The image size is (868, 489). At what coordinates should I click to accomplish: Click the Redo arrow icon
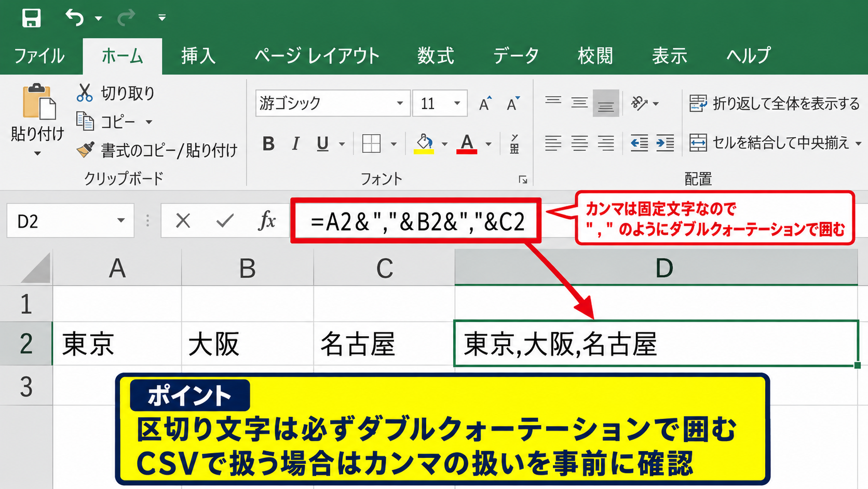click(126, 18)
